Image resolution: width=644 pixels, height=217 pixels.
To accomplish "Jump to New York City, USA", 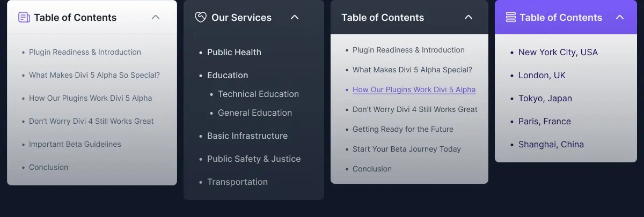I will click(x=558, y=52).
